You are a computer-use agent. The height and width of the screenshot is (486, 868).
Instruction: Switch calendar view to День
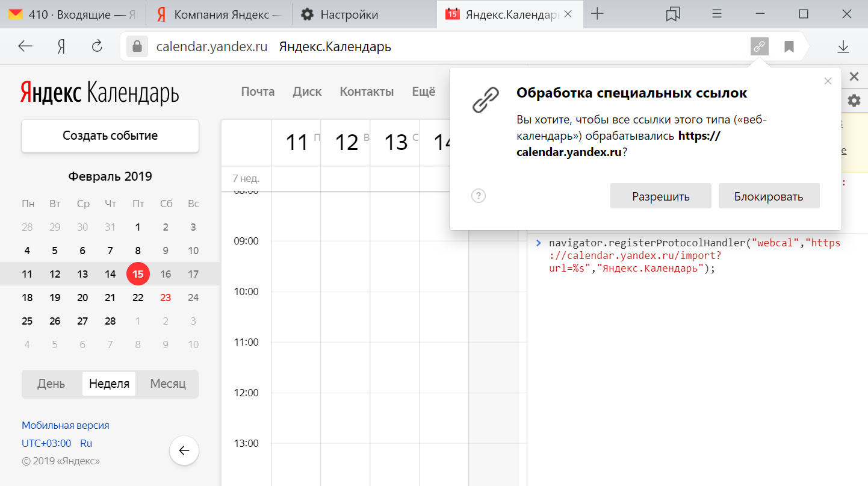[51, 384]
